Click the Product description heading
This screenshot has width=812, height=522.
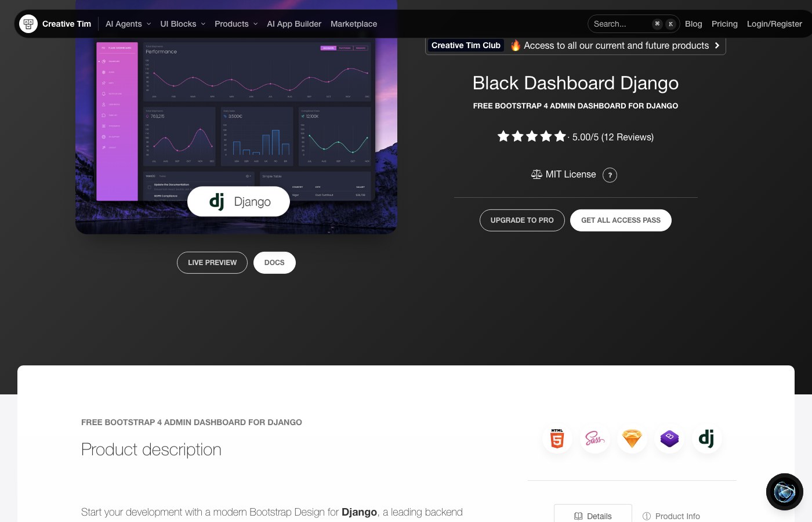[151, 449]
